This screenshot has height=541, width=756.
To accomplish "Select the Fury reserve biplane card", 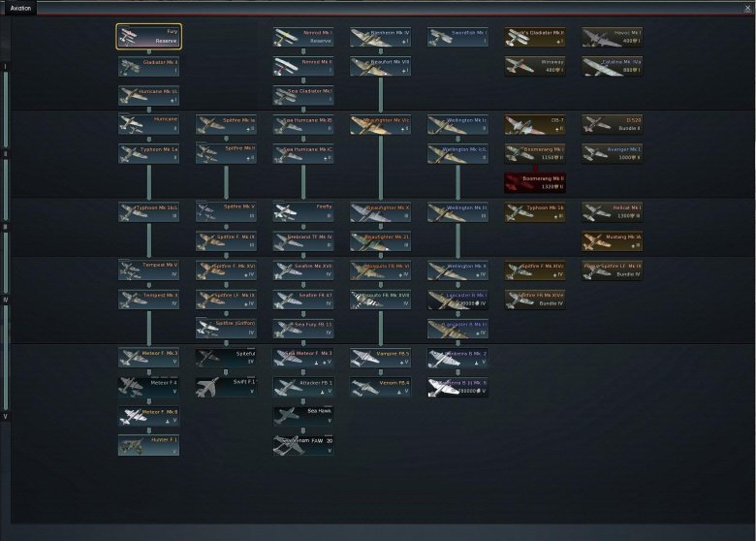I will pos(148,37).
